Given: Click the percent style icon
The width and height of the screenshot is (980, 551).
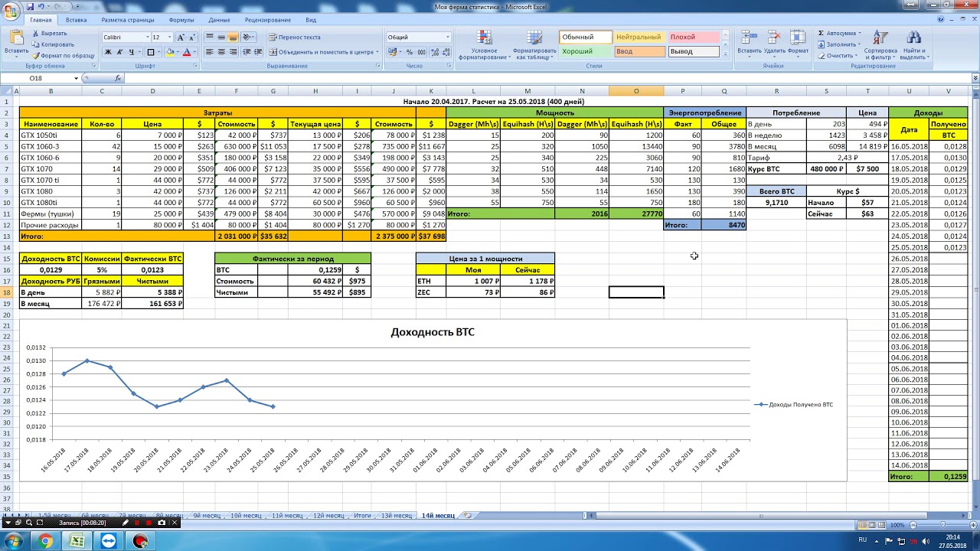Looking at the screenshot, I should pos(410,52).
